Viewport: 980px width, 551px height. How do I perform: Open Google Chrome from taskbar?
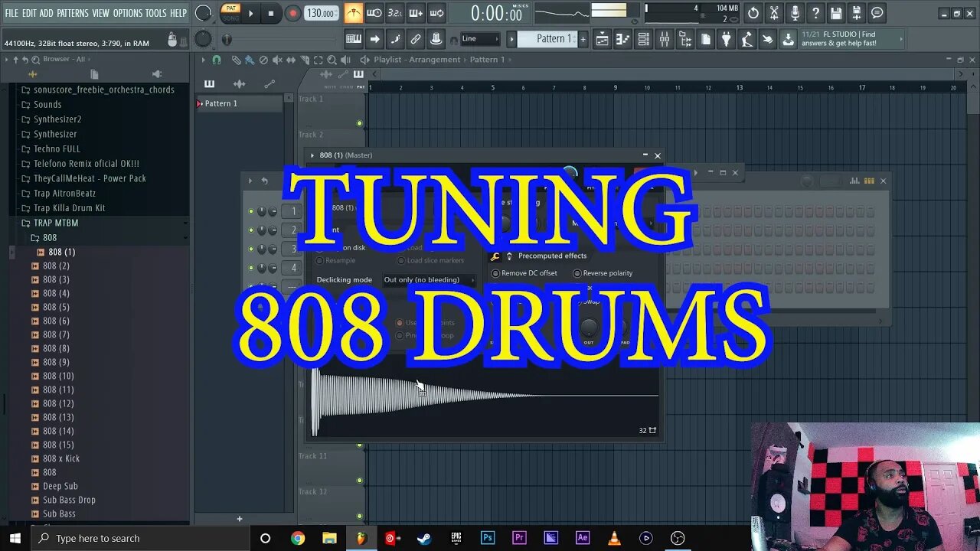(297, 538)
